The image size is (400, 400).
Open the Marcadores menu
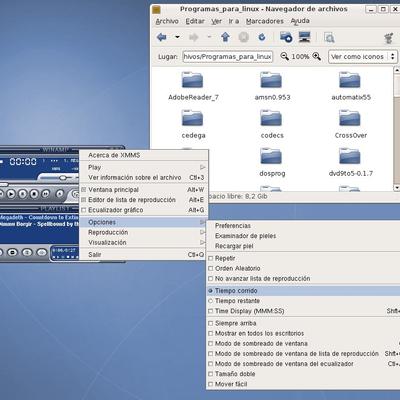[x=265, y=21]
